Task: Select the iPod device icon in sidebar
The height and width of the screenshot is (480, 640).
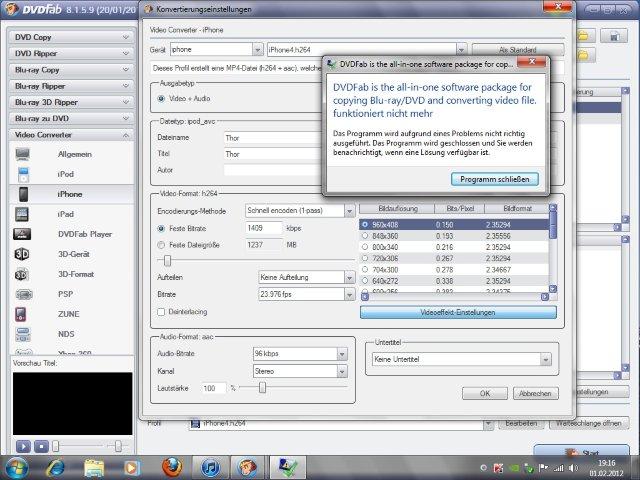Action: click(22, 173)
